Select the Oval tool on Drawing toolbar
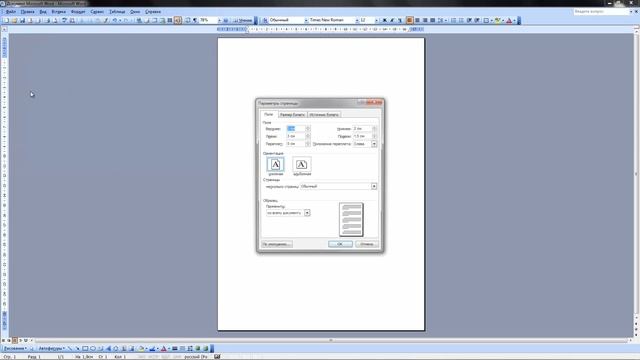Image resolution: width=640 pixels, height=360 pixels. 93,349
